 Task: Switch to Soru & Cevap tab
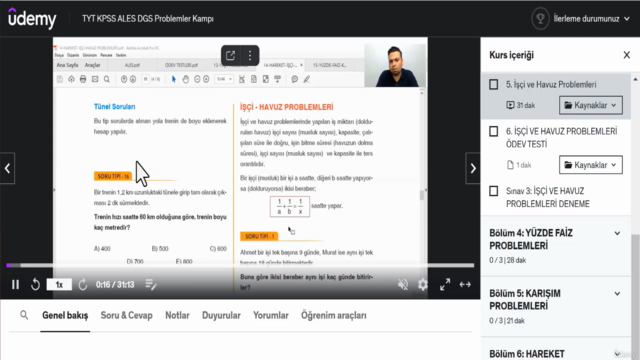127,316
